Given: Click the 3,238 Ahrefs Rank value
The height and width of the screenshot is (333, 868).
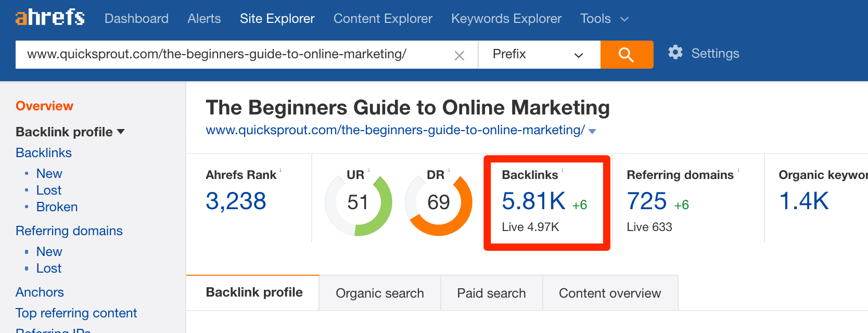Looking at the screenshot, I should (236, 201).
